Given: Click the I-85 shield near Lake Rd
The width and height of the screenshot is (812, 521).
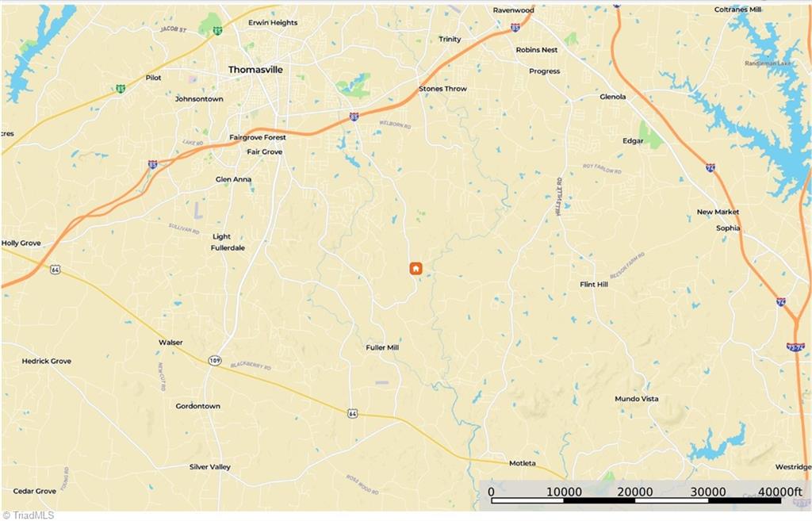Looking at the screenshot, I should click(x=152, y=164).
